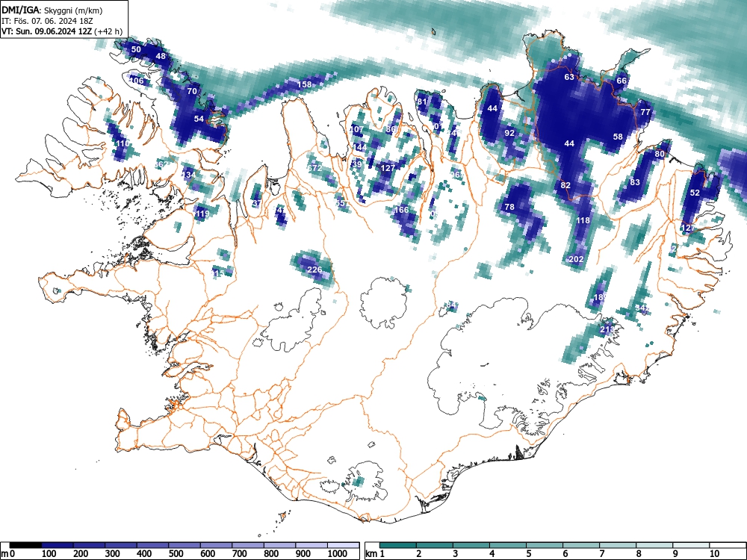The image size is (747, 560).
Task: Click the visibility value 226 in the interior
Action: [x=314, y=270]
